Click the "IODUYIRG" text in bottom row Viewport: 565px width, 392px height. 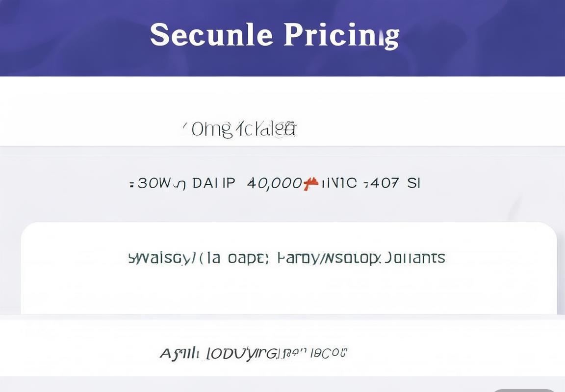[241, 353]
